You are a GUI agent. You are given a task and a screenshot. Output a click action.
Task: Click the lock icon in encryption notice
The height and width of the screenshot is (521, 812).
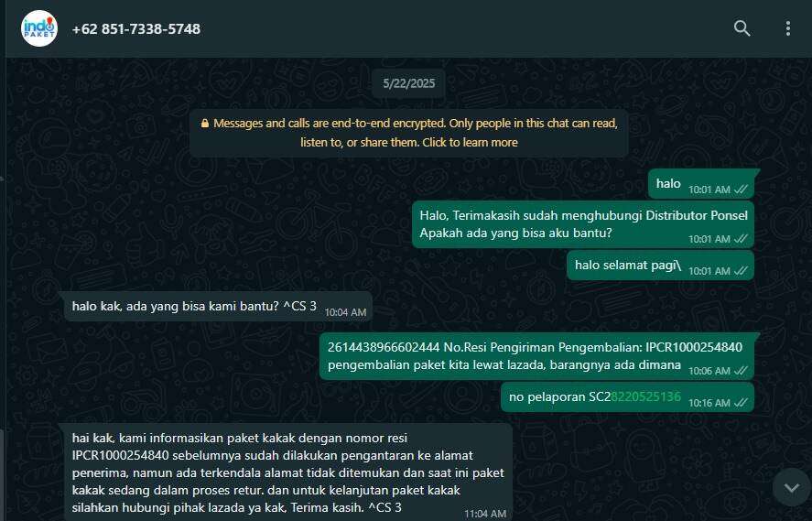pos(205,124)
